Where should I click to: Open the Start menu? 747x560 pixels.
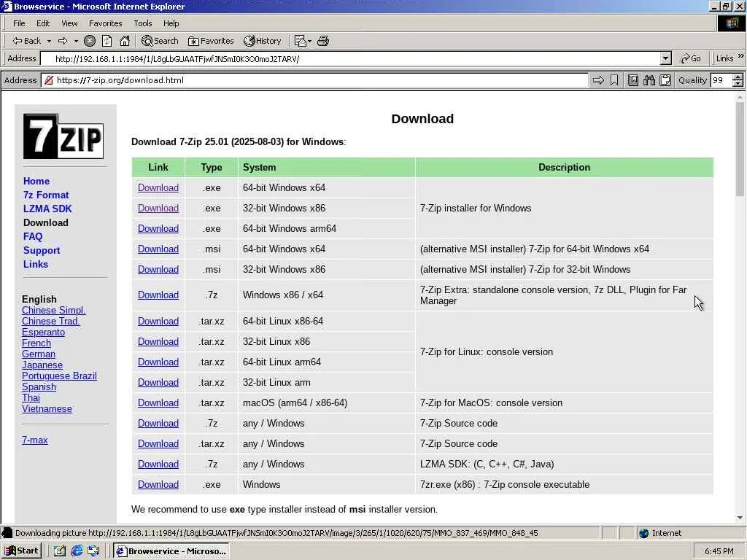[x=21, y=551]
